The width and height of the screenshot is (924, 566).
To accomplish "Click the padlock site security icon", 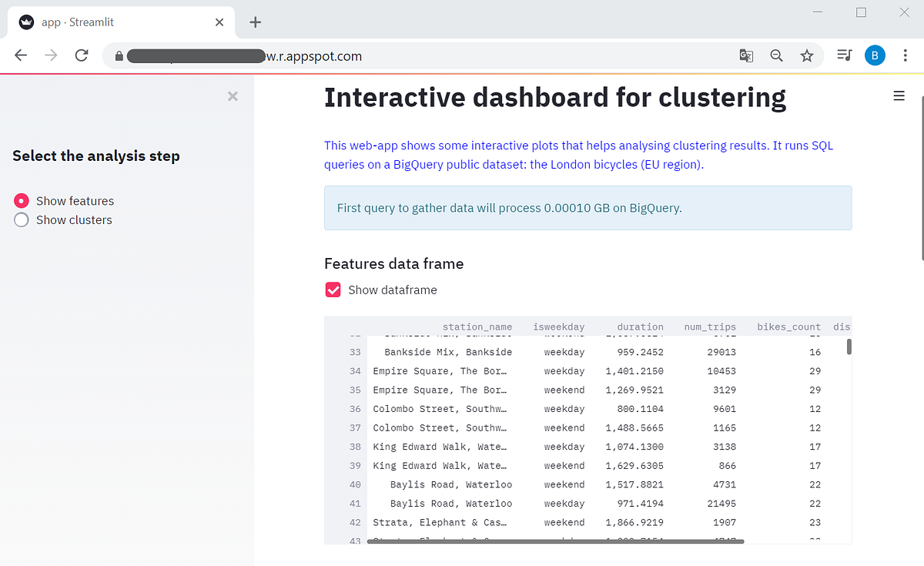I will click(x=118, y=55).
